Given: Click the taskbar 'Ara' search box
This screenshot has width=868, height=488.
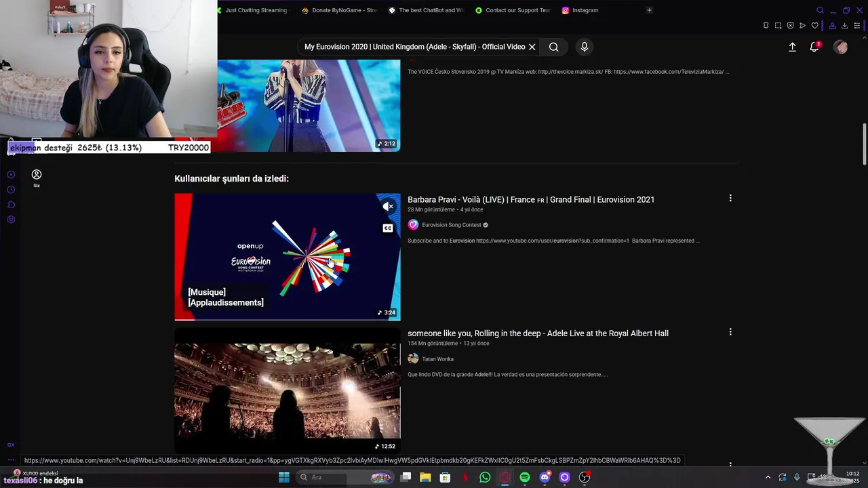Looking at the screenshot, I should [x=346, y=477].
